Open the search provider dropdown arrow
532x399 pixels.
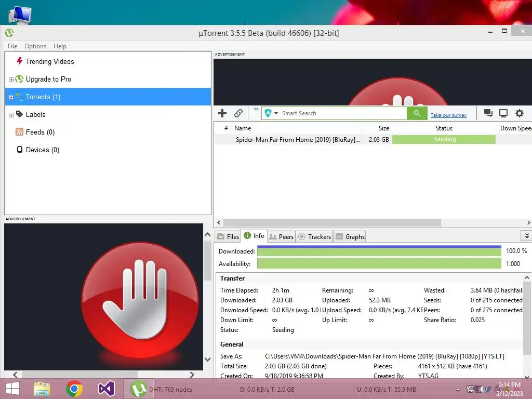click(276, 113)
